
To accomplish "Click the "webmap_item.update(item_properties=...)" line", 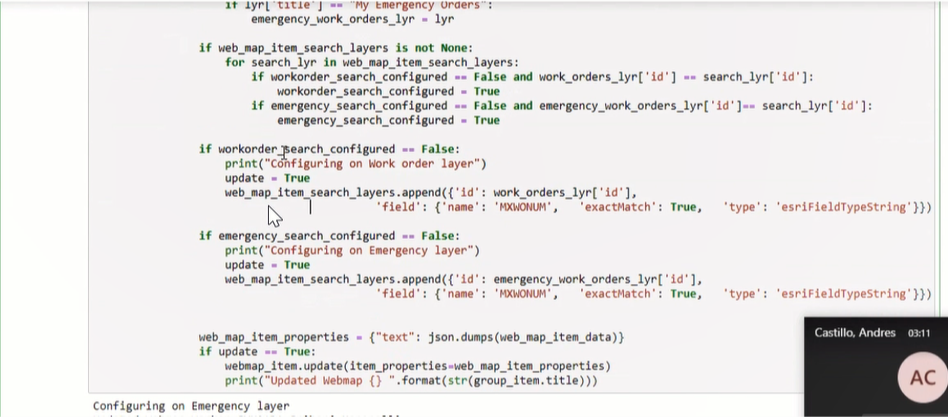I will pyautogui.click(x=418, y=366).
